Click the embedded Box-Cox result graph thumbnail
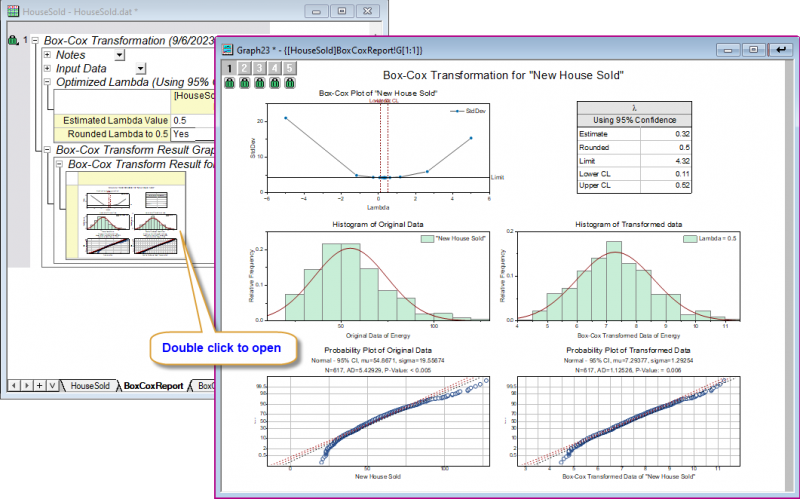 click(127, 216)
